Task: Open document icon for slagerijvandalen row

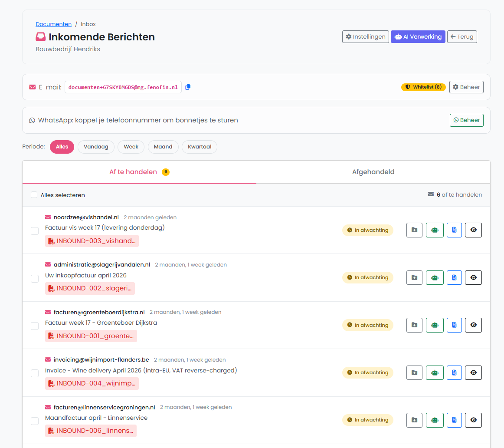Action: click(454, 277)
